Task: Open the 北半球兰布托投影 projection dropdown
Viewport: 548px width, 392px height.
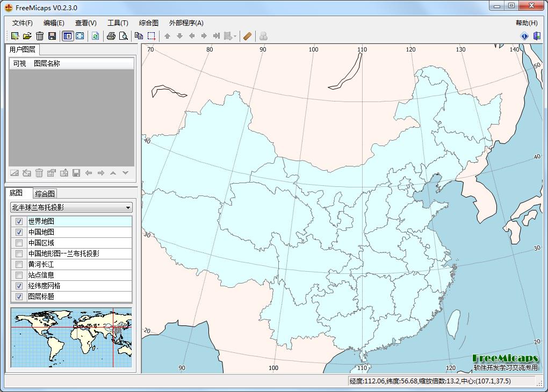Action: (71, 207)
